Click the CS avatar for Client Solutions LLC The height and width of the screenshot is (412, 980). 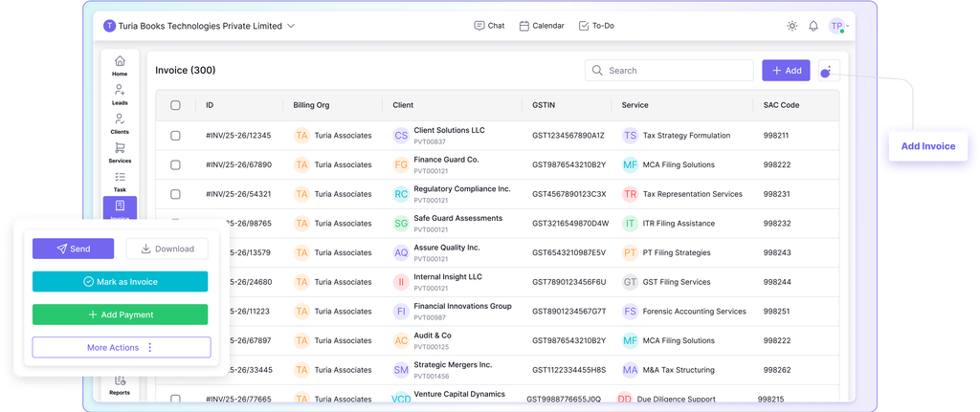tap(401, 136)
